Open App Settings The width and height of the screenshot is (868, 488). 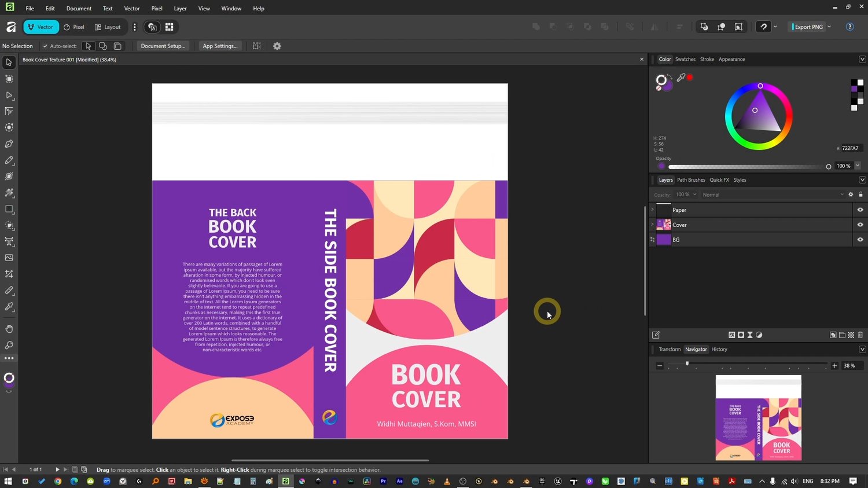point(220,46)
